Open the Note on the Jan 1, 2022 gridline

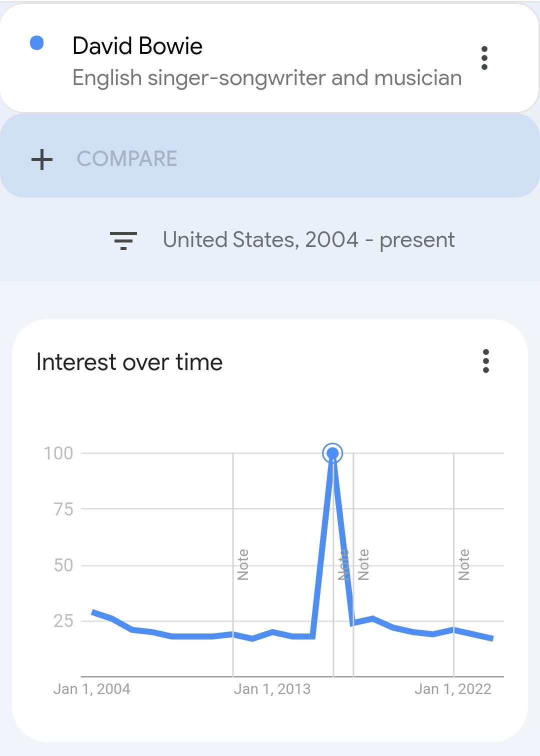(x=464, y=564)
